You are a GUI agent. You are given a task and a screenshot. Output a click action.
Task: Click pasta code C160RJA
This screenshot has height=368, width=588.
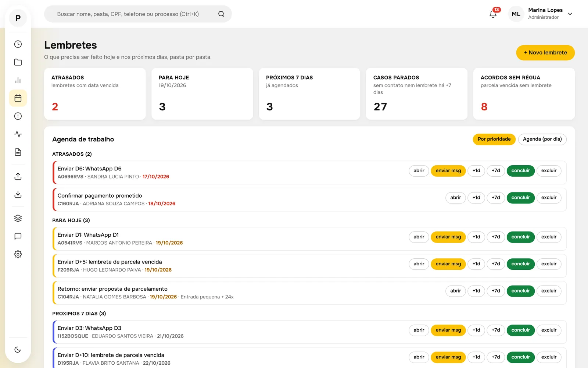68,204
